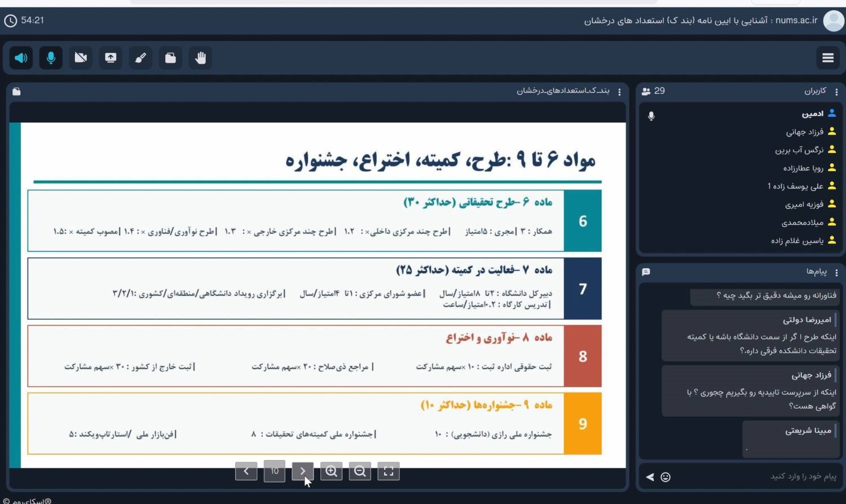Click the slide heading ماده ۹ جشنواره‌ها

[x=486, y=405]
